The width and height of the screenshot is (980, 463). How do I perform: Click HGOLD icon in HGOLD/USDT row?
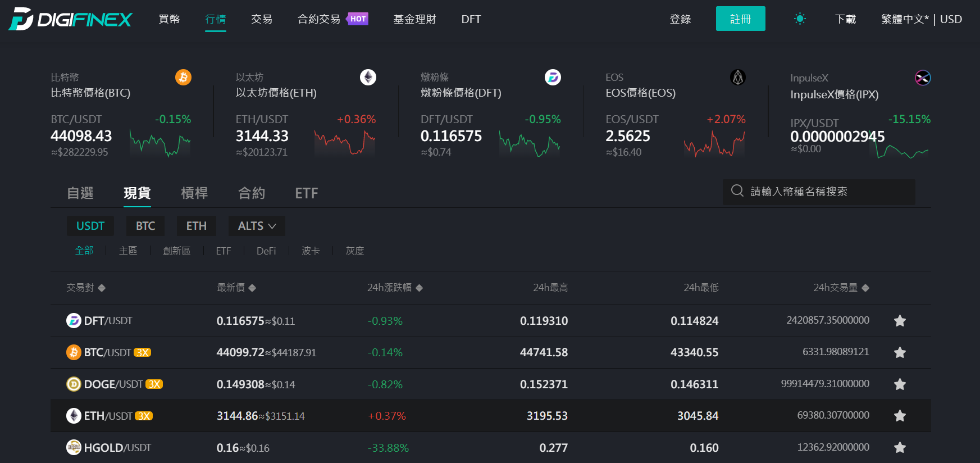tap(74, 447)
